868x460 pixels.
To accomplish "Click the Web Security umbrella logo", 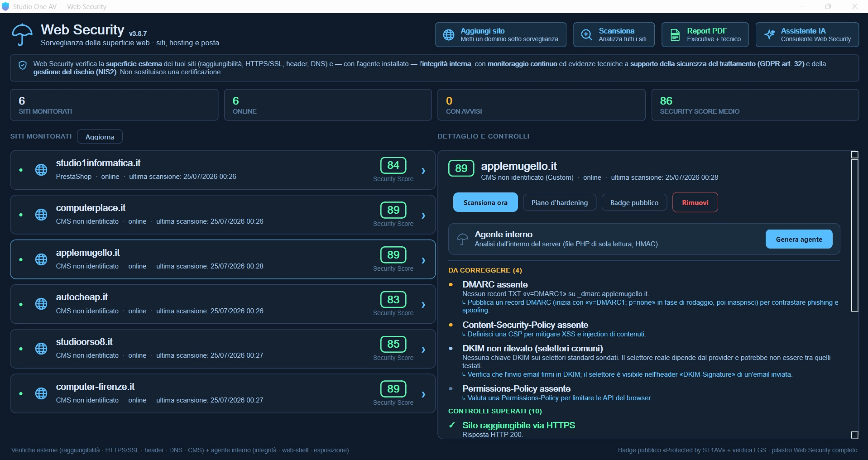I will 22,34.
